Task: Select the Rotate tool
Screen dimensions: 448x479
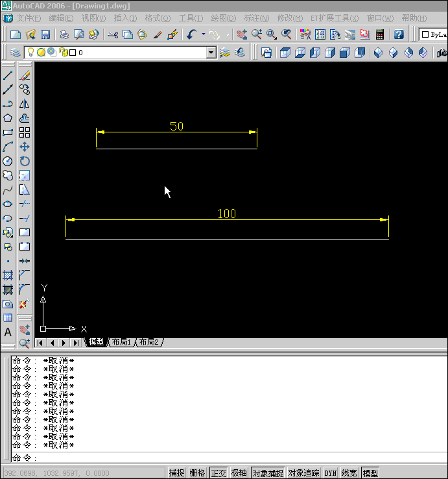Action: (25, 161)
